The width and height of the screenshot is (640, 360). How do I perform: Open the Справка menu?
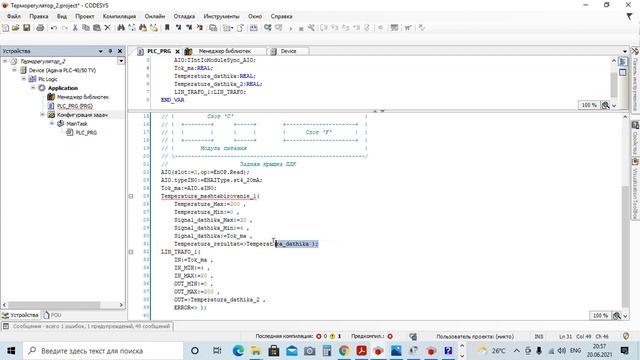click(x=281, y=16)
